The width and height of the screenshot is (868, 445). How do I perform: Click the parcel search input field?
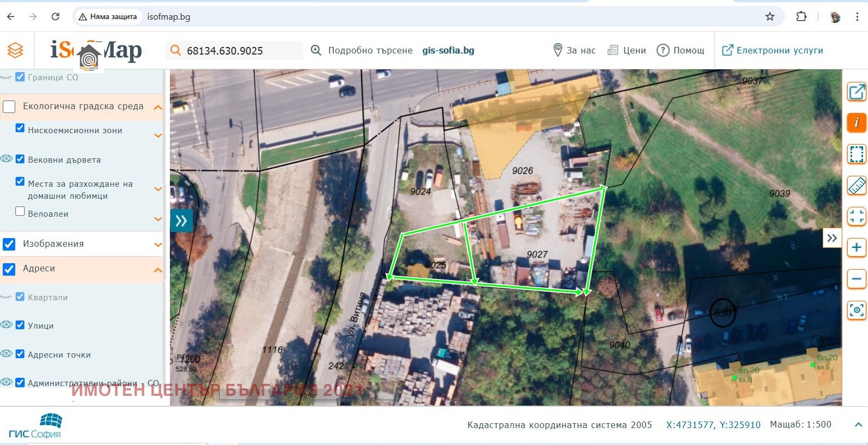[240, 51]
